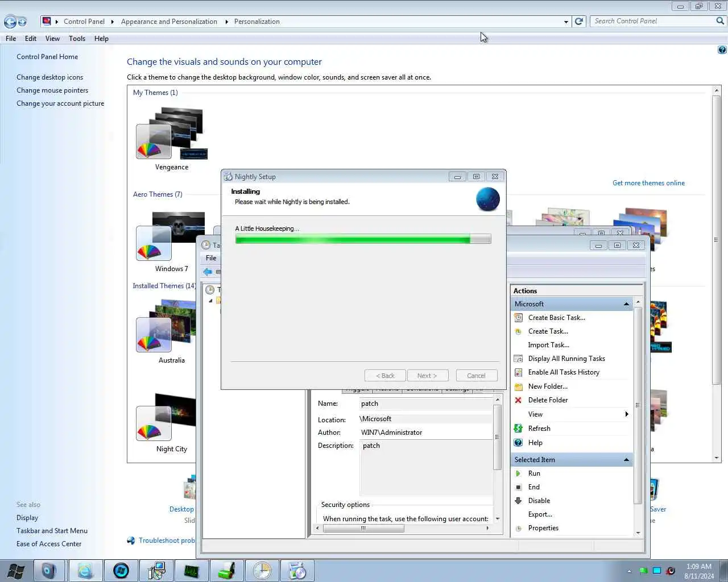Open the Display link under See also
The image size is (728, 582).
(27, 518)
